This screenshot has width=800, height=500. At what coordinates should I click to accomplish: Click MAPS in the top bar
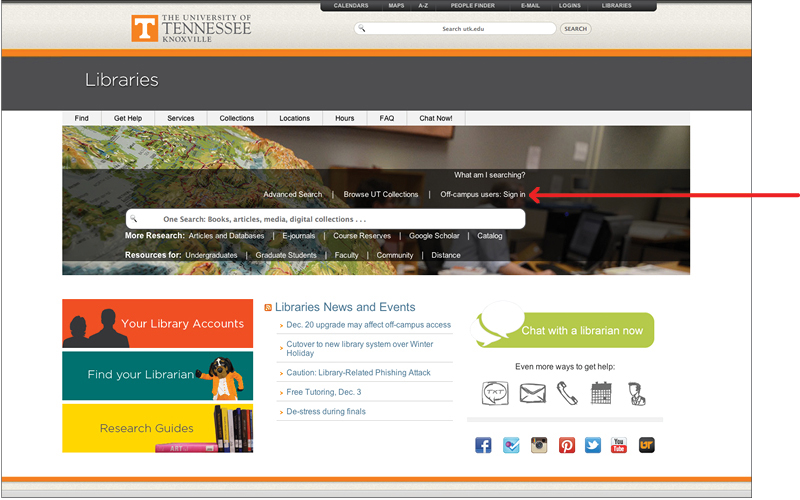pyautogui.click(x=396, y=6)
